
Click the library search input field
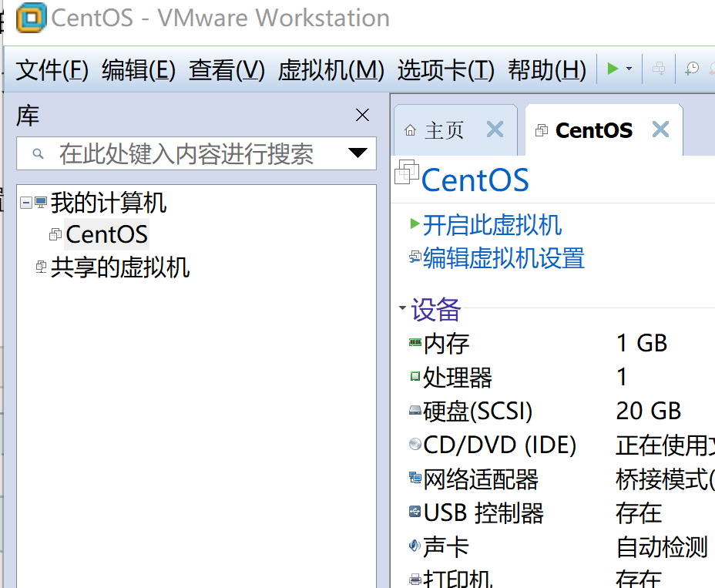click(x=196, y=153)
